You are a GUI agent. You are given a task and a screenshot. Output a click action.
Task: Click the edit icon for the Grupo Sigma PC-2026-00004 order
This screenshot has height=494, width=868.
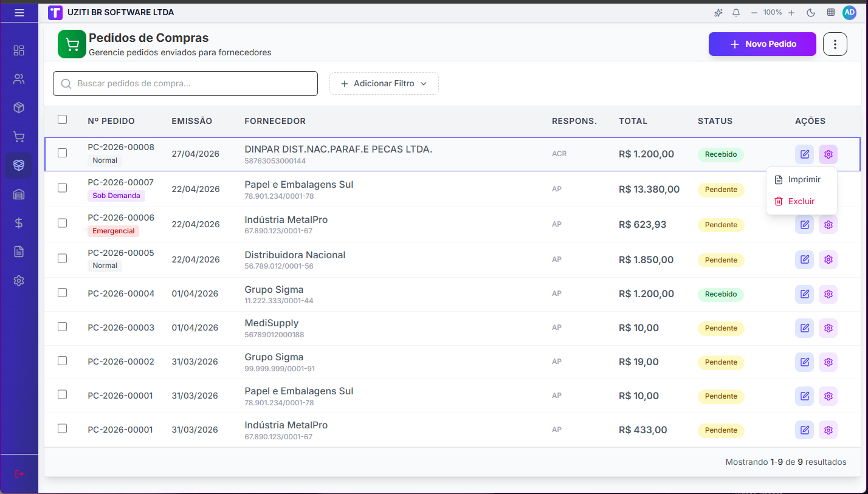(805, 295)
